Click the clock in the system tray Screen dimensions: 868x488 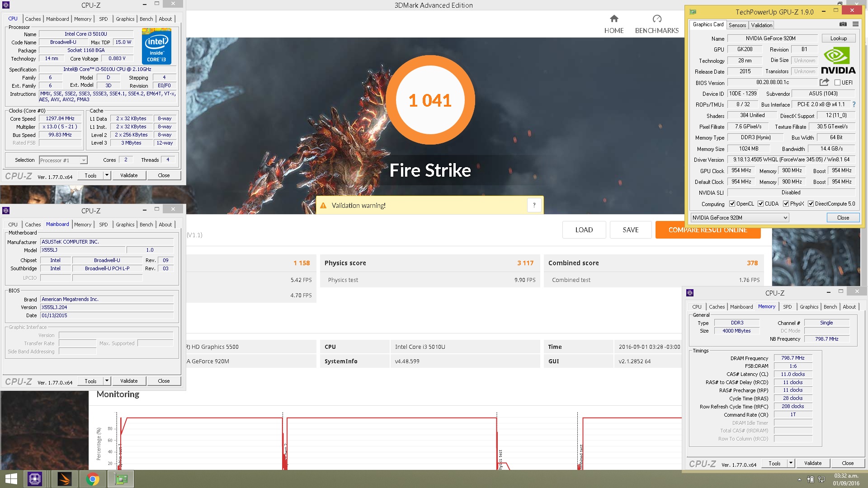click(x=846, y=479)
